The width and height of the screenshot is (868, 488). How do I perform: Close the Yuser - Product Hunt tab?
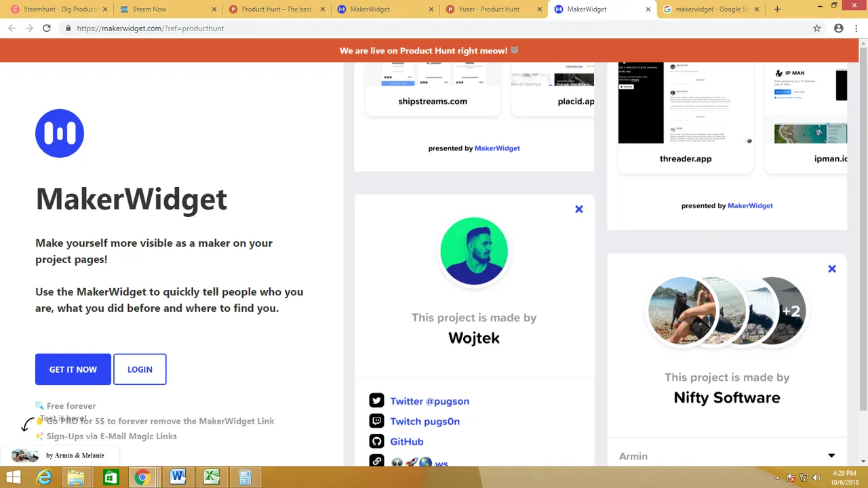(x=540, y=9)
